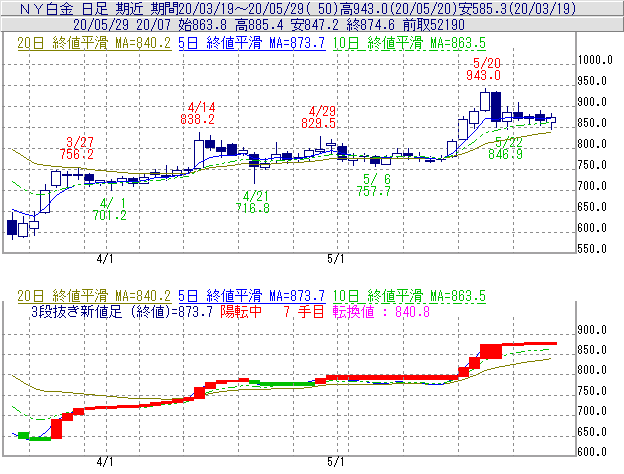624x474 pixels.
Task: Click the 転換値 : 840.8 text
Action: [381, 312]
